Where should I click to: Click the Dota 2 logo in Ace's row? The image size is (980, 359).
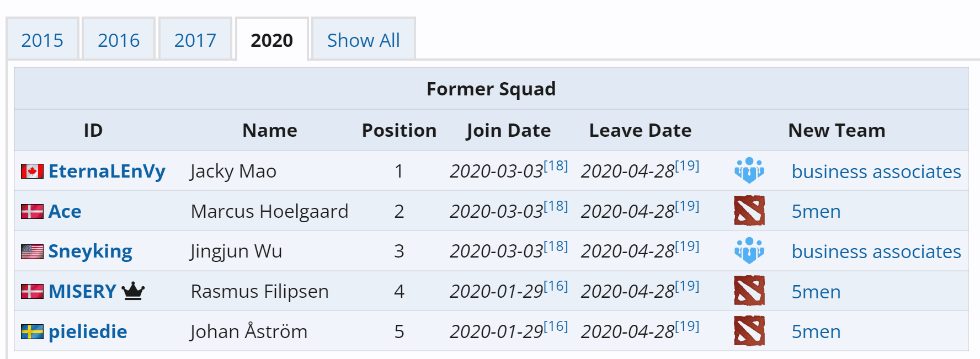point(749,211)
